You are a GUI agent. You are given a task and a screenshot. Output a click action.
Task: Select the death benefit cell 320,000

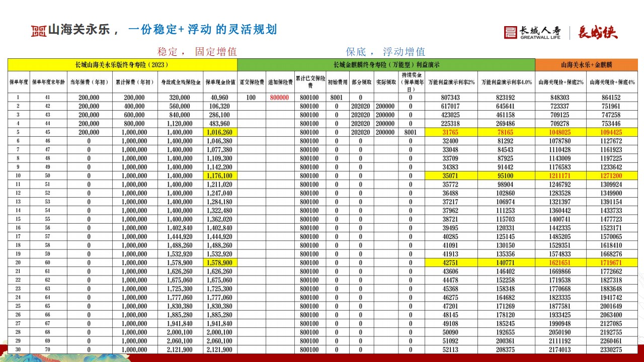[180, 98]
